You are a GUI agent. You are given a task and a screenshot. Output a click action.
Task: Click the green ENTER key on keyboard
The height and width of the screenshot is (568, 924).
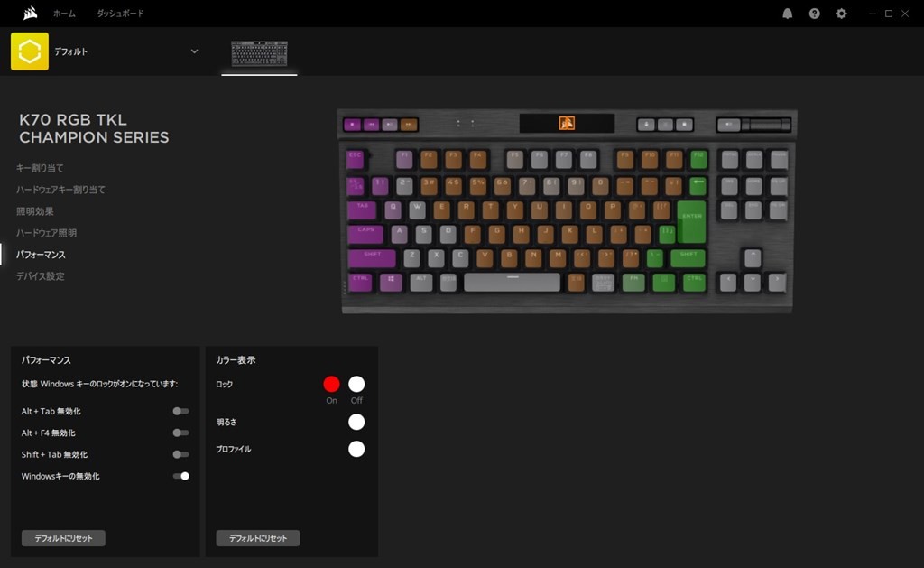(x=691, y=222)
